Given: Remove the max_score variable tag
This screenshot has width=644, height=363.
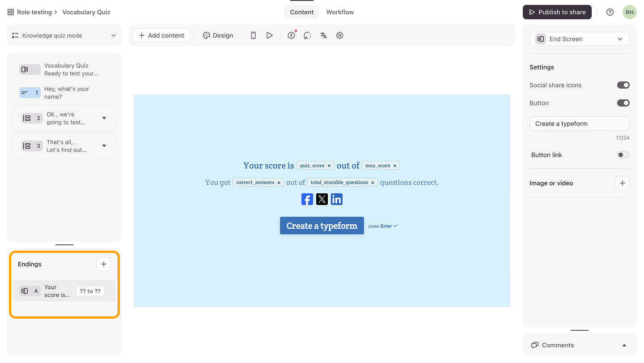Looking at the screenshot, I should point(395,166).
